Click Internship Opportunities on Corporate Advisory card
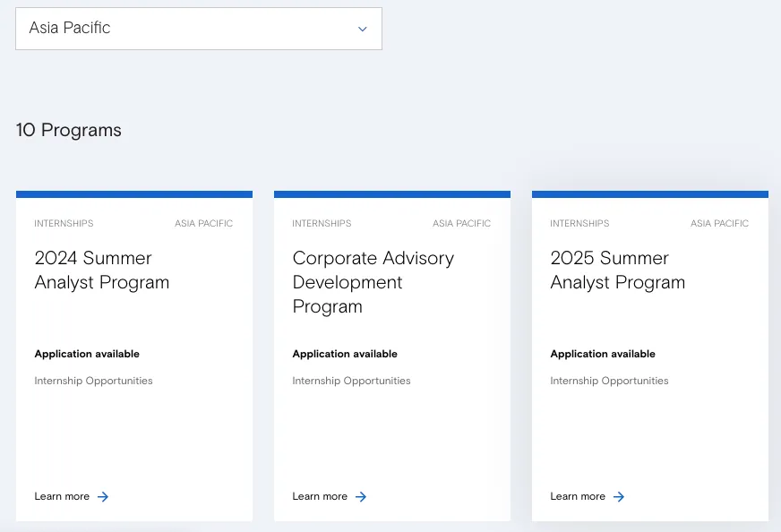 352,381
